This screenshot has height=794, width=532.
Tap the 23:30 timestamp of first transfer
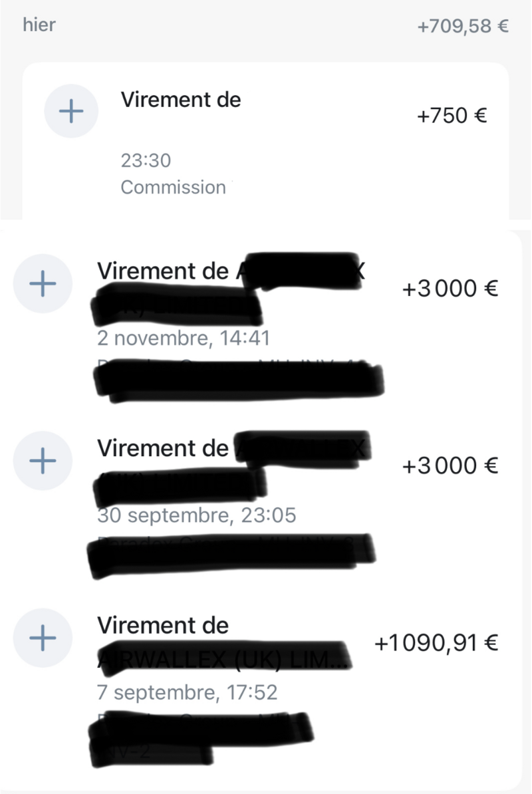(146, 160)
